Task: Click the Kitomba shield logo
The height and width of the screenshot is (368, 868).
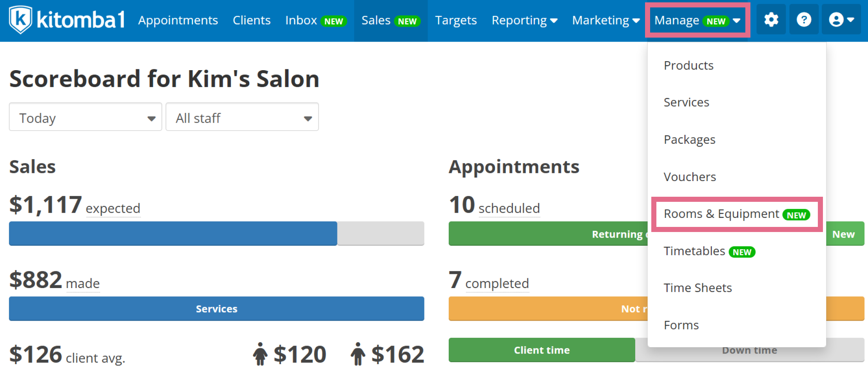Action: (x=20, y=20)
